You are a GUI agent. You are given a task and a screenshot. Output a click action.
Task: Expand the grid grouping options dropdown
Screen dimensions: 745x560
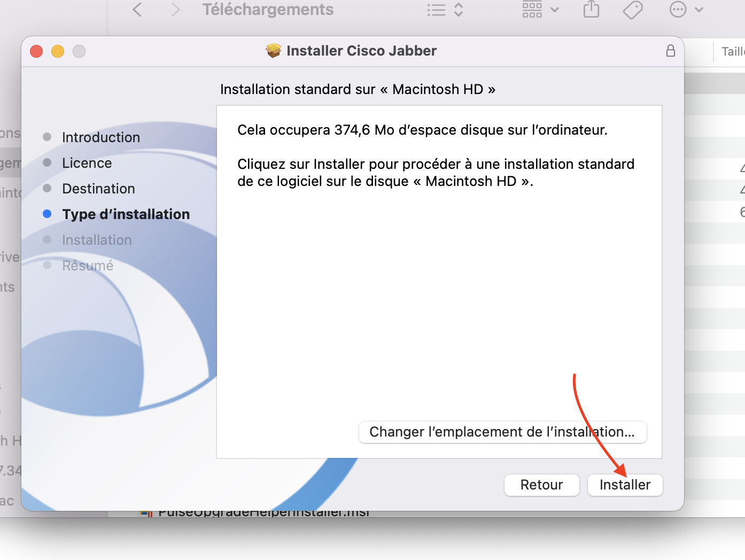point(540,10)
